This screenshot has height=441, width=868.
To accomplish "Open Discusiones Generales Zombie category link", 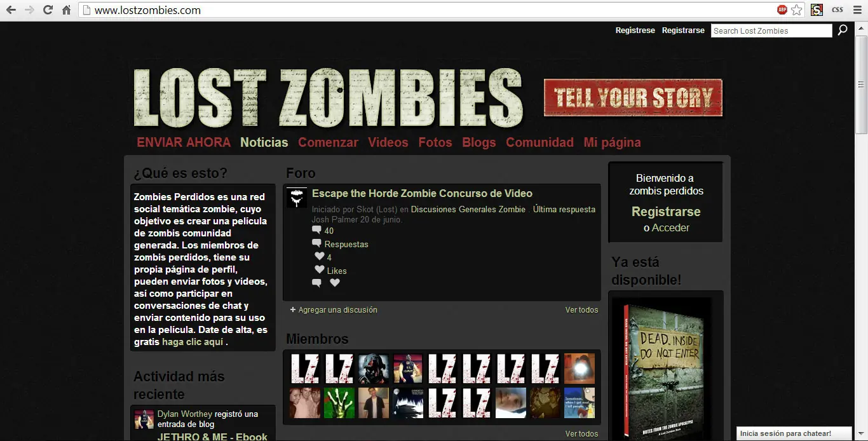I will point(468,209).
